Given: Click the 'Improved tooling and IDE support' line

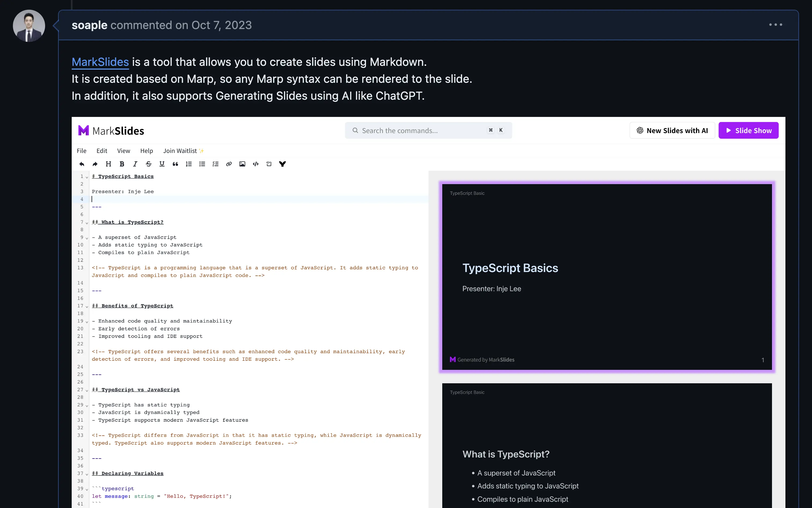Looking at the screenshot, I should click(147, 336).
